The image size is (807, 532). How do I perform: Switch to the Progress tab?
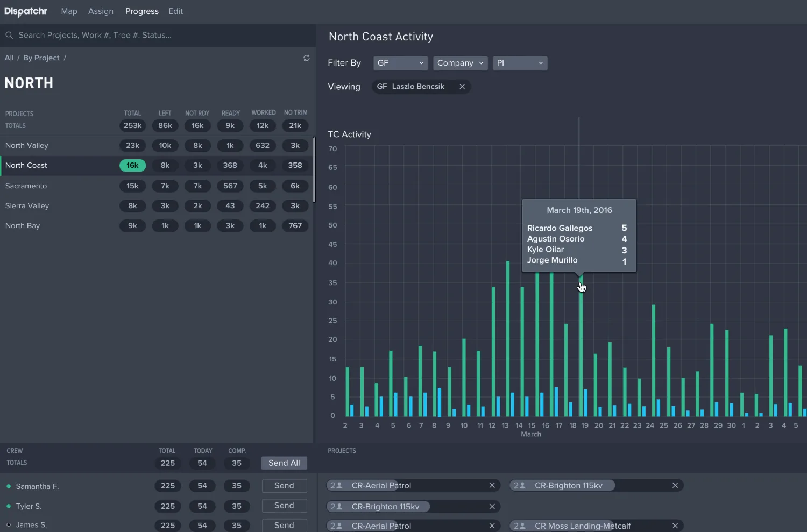click(x=142, y=11)
